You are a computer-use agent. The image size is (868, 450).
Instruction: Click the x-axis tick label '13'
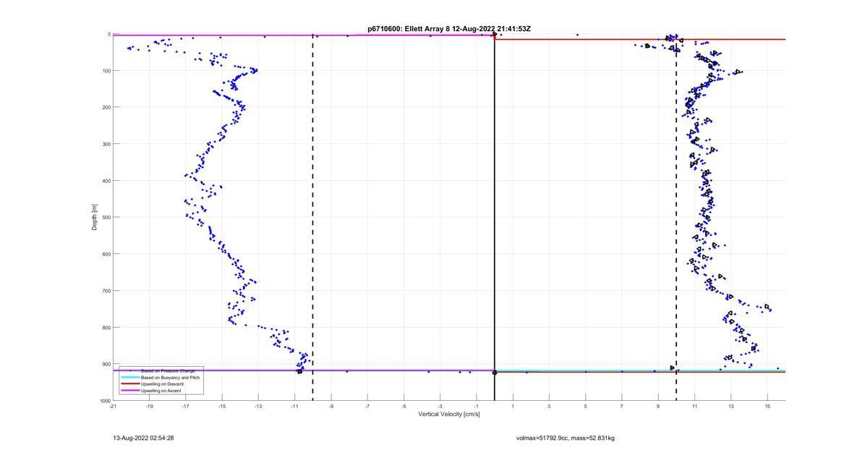(731, 406)
